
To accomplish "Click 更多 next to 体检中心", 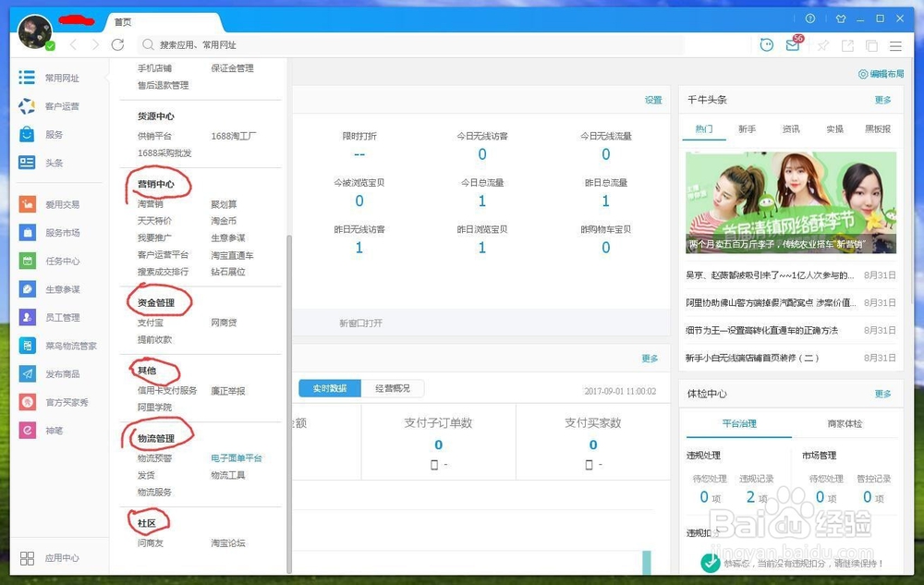I will (x=882, y=394).
